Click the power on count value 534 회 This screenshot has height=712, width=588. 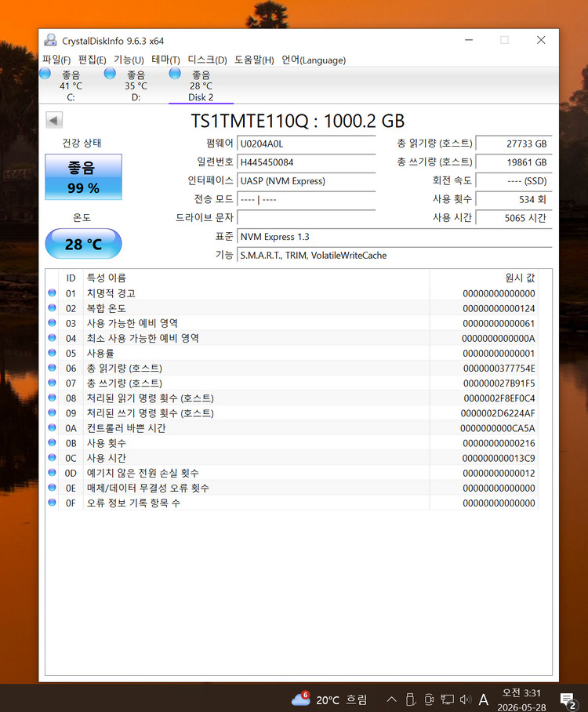pyautogui.click(x=514, y=200)
